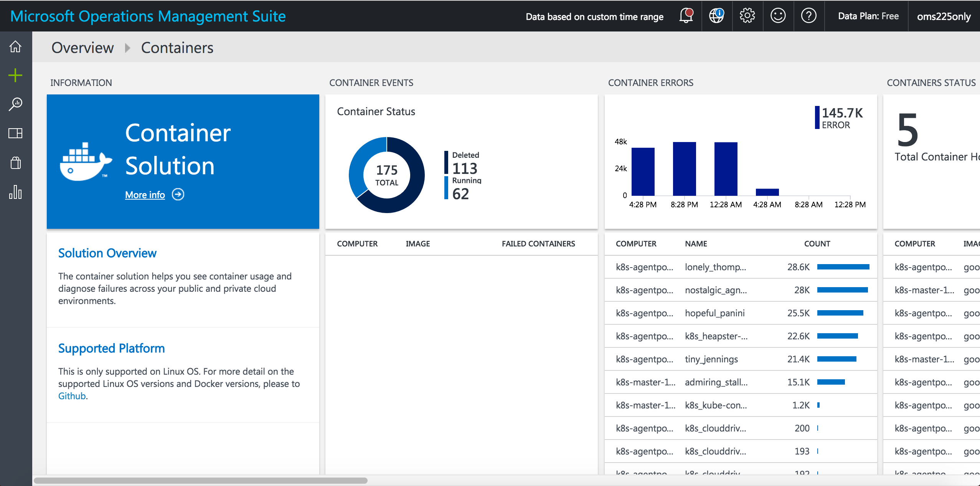Viewport: 980px width, 486px height.
Task: Click the IMAGE column header in Container Events
Action: 418,244
